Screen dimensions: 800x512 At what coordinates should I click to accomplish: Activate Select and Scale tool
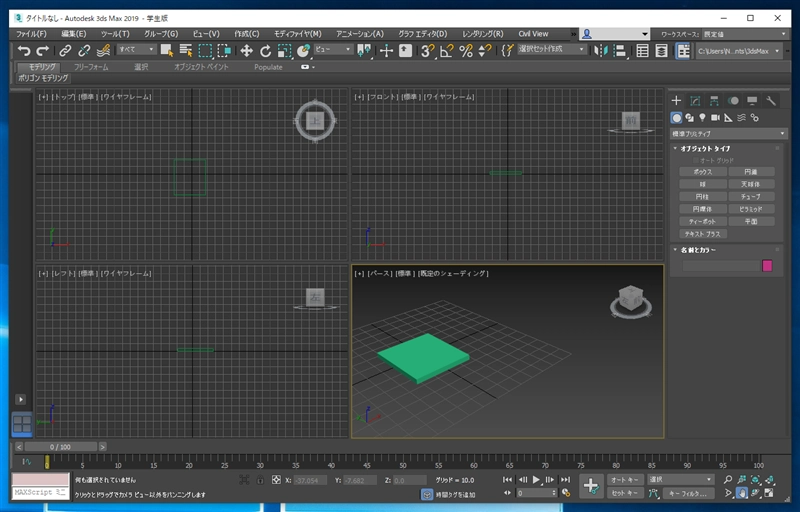tap(284, 50)
